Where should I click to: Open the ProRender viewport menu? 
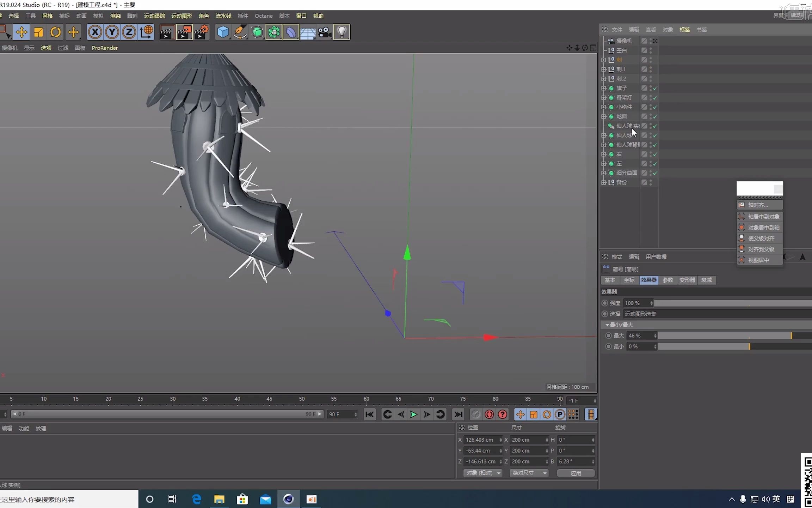tap(105, 48)
